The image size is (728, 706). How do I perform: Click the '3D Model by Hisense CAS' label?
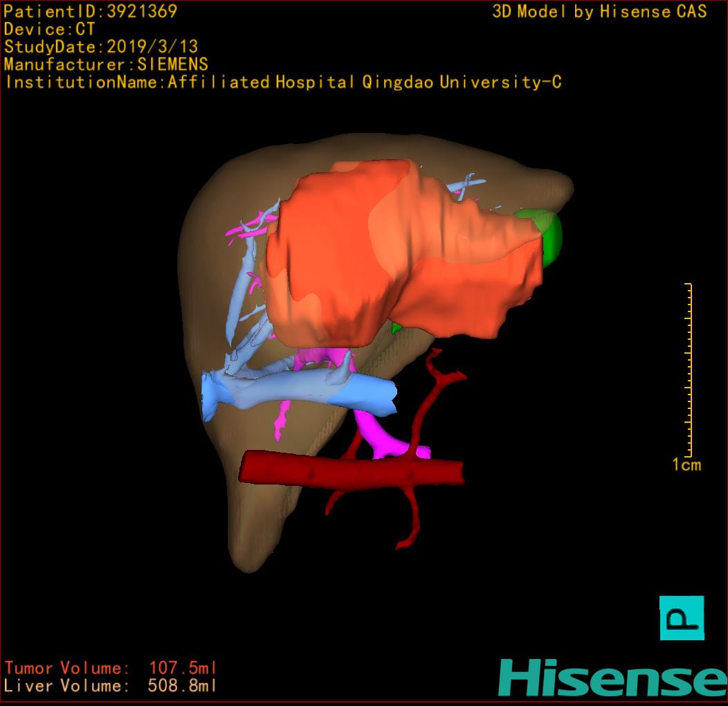pos(599,11)
